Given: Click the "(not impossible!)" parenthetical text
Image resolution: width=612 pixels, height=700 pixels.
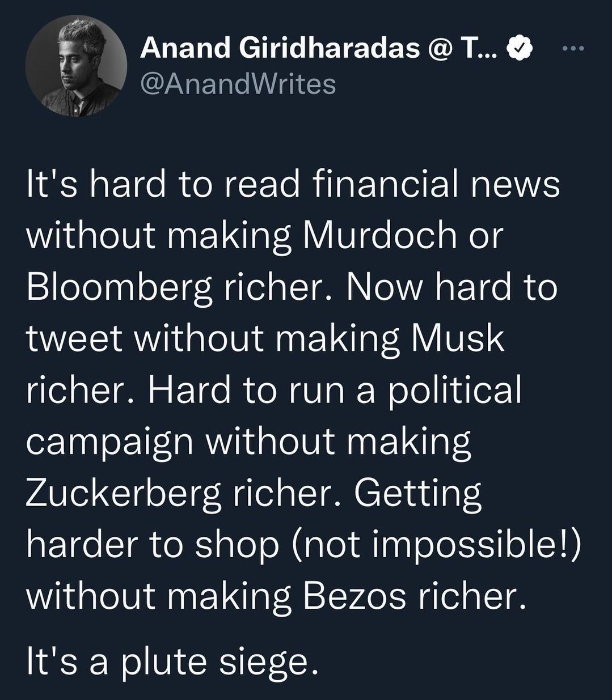Looking at the screenshot, I should tap(437, 544).
